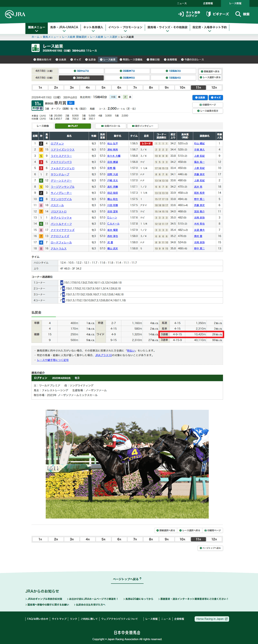Viewport: 258px width, 644px height.
Task: Click the winning horse finish photo
Action: click(x=127, y=464)
